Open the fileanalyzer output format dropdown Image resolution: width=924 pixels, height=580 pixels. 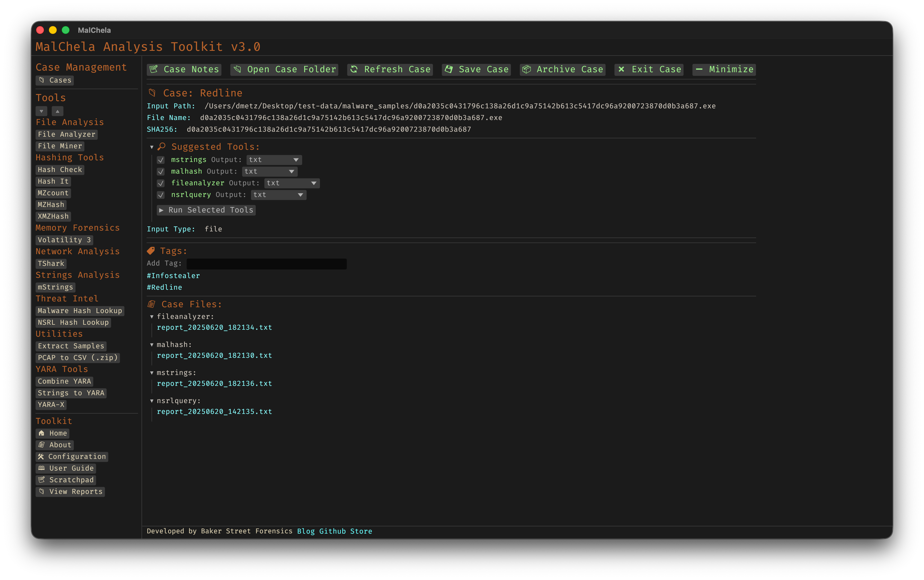(292, 183)
